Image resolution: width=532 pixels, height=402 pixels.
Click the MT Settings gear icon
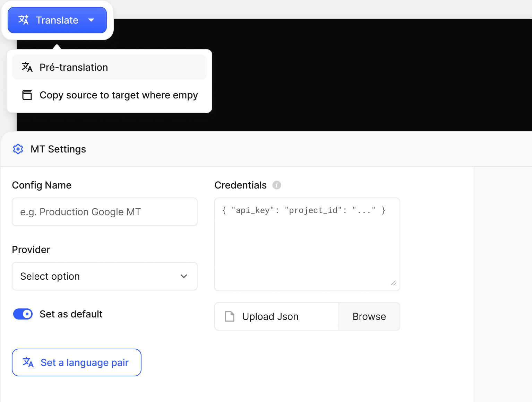click(18, 149)
